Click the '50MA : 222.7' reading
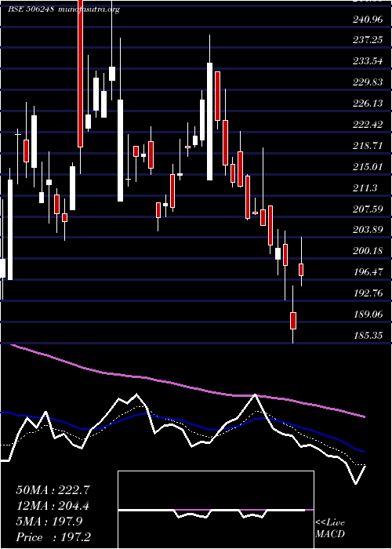Image resolution: width=392 pixels, height=549 pixels. click(x=53, y=490)
